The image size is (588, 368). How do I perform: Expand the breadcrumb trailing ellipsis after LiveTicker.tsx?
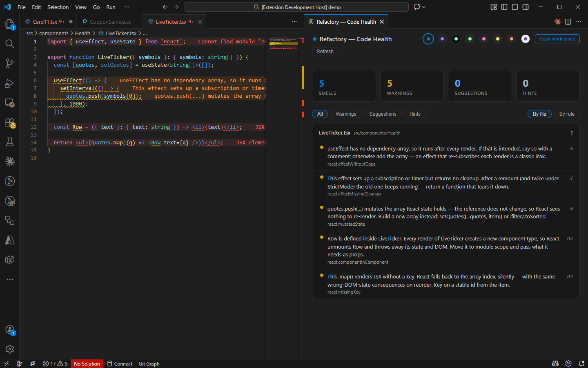145,34
